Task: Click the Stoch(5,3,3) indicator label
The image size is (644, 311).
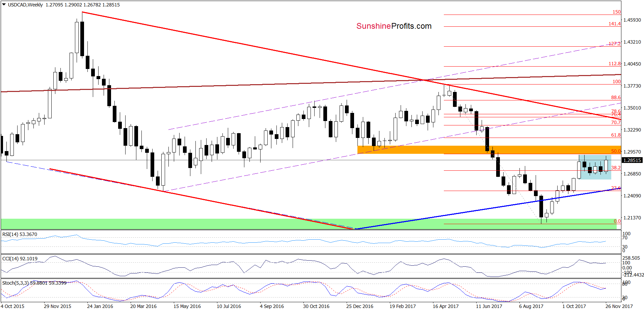Action: pos(34,283)
